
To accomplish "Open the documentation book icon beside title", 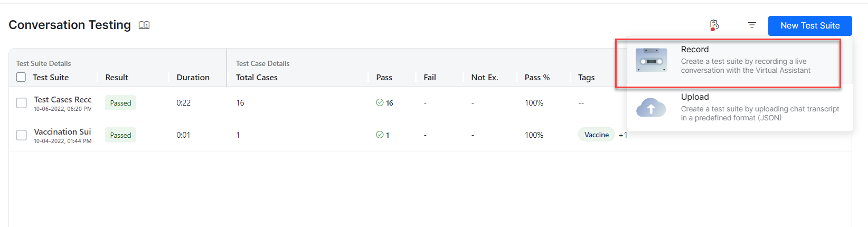I will click(x=144, y=25).
